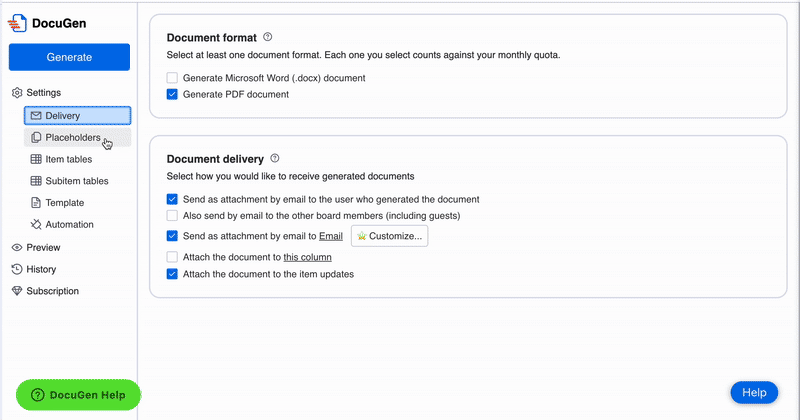Toggle Attach the document to item updates

click(x=173, y=274)
